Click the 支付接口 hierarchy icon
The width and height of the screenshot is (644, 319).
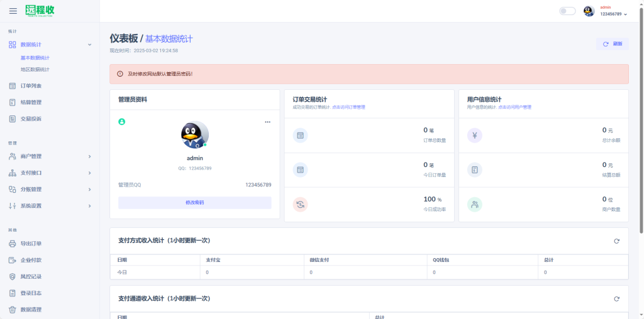point(13,173)
